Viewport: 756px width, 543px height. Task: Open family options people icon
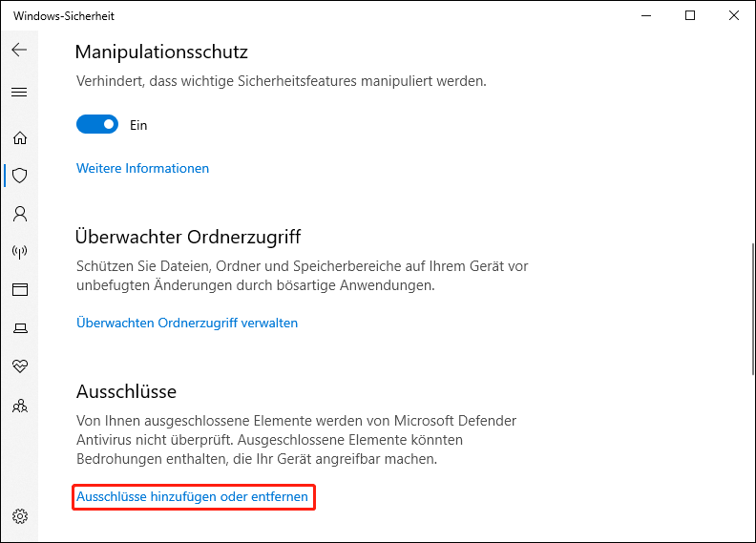coord(19,406)
